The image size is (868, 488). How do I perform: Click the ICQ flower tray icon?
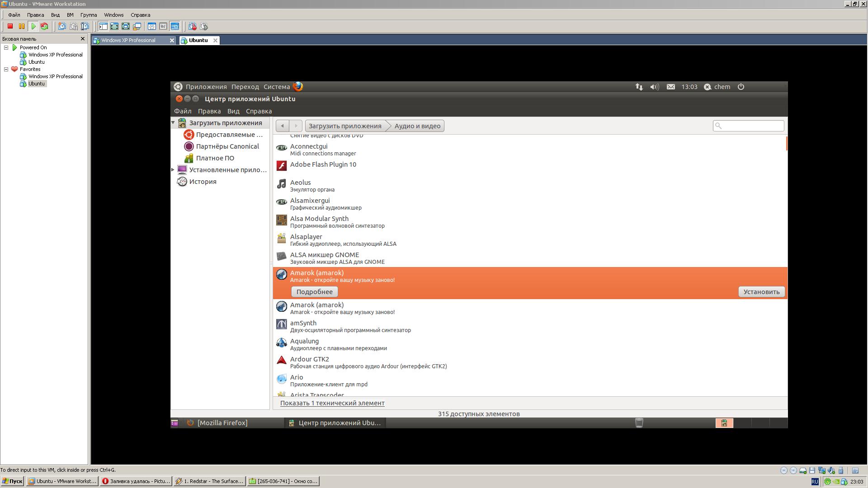tap(827, 482)
